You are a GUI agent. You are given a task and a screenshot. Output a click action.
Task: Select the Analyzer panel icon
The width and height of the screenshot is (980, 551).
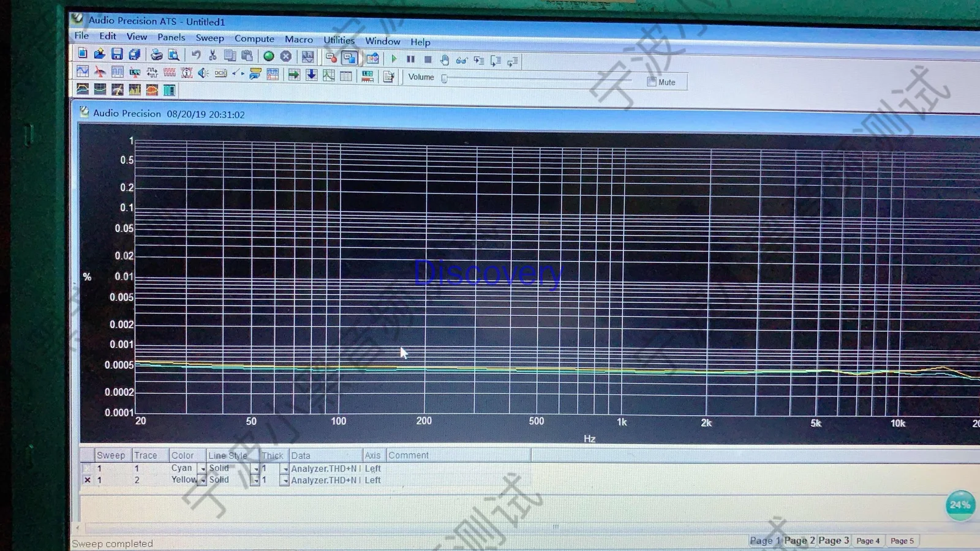click(117, 72)
